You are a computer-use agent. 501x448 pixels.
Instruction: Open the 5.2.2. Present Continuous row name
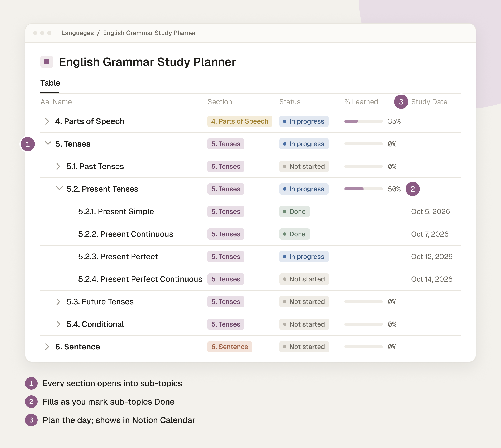pos(125,234)
